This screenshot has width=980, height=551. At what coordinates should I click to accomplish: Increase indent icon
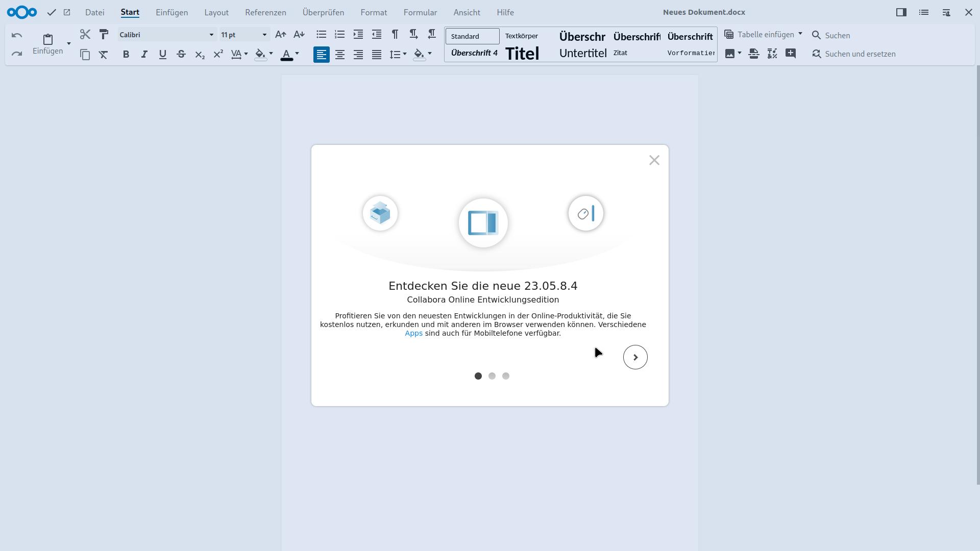point(358,34)
